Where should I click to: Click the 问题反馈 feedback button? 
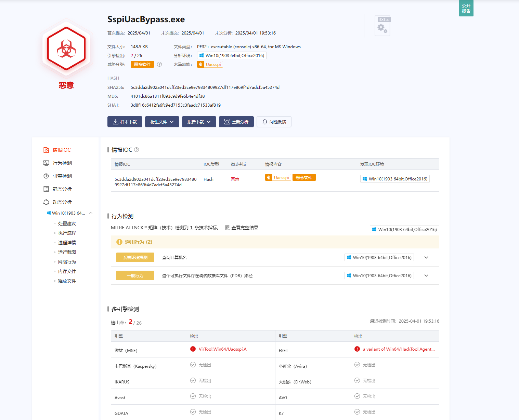point(274,122)
